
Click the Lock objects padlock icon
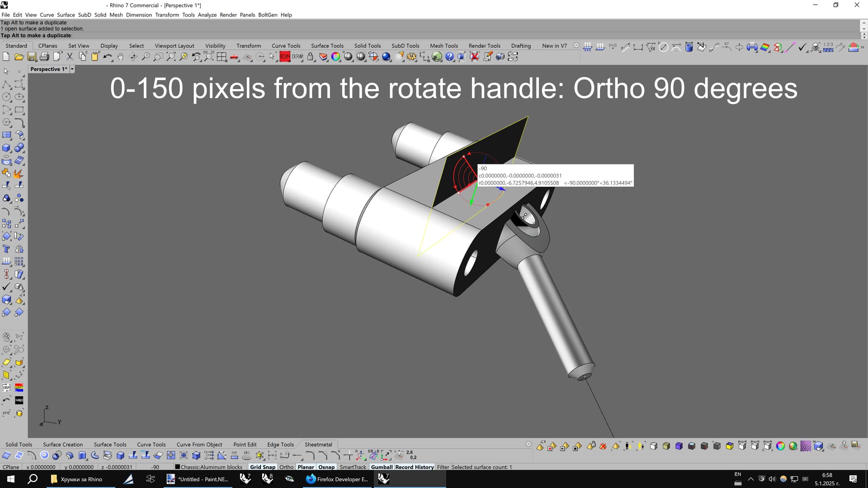pos(310,56)
